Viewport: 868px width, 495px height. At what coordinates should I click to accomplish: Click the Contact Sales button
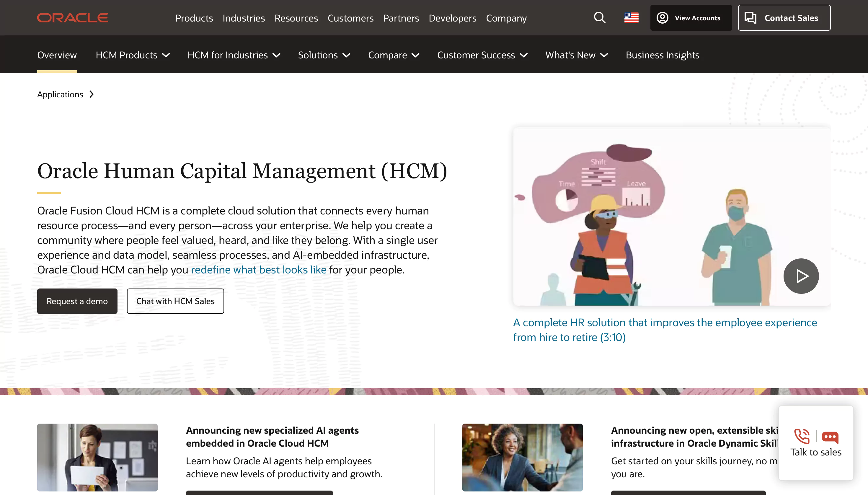tap(784, 18)
